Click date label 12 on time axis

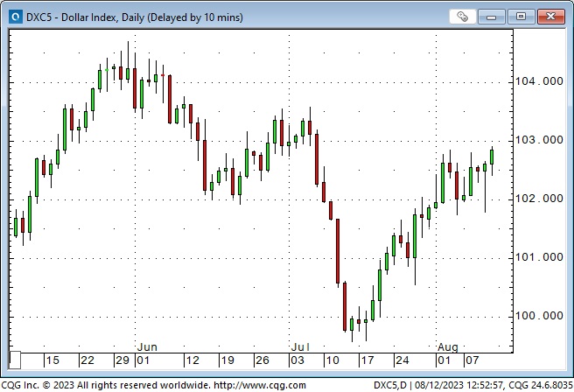coord(192,360)
